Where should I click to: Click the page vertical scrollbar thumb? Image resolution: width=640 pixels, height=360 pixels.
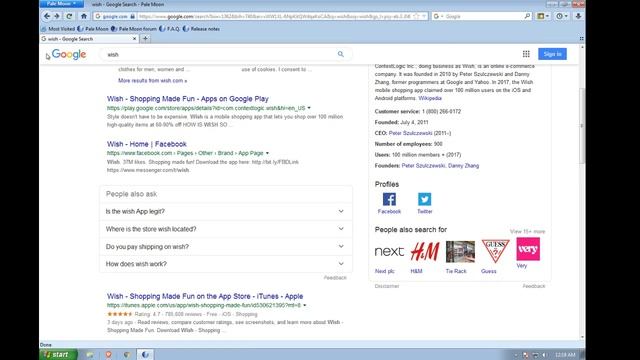coord(582,126)
